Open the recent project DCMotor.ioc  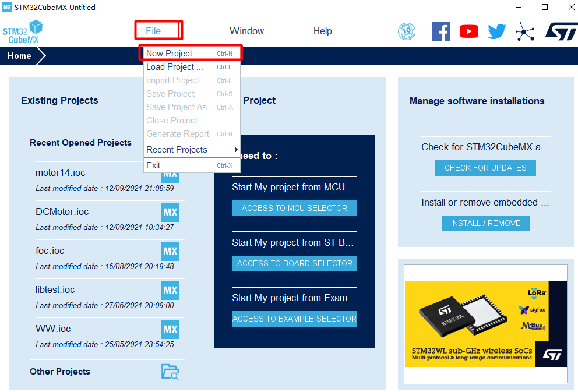[62, 212]
